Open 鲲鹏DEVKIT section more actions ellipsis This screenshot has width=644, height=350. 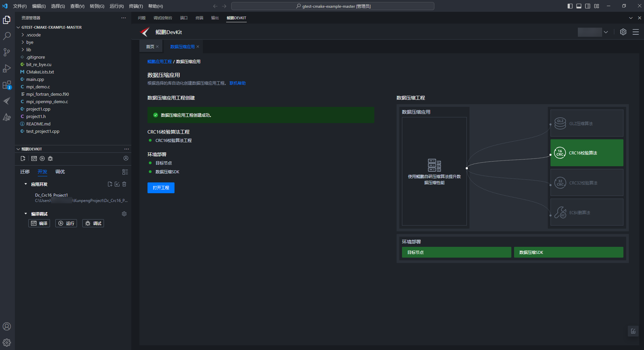(127, 149)
